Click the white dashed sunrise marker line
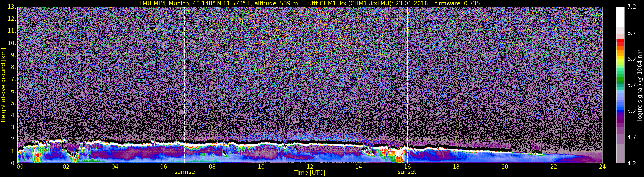The height and width of the screenshot is (177, 644). tap(185, 85)
